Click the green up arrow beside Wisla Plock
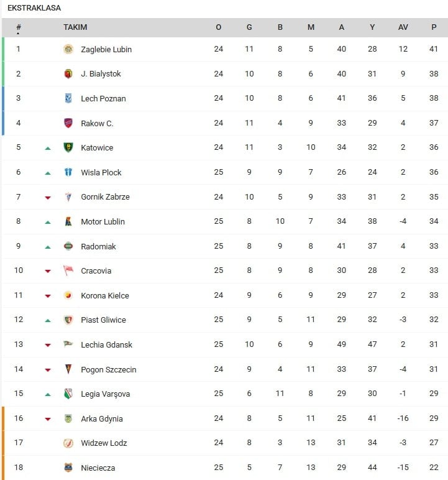 pyautogui.click(x=48, y=173)
